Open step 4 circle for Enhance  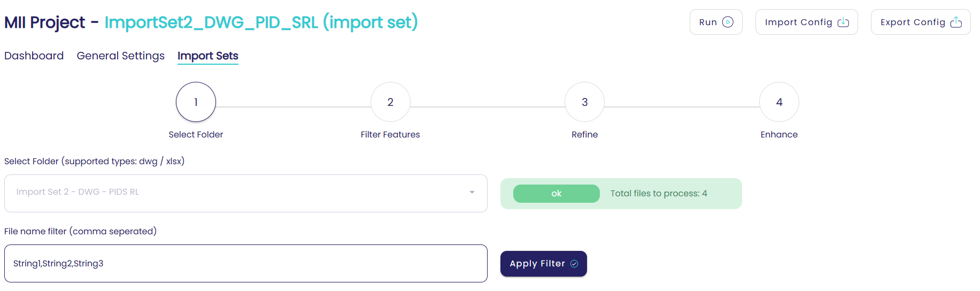[x=779, y=102]
